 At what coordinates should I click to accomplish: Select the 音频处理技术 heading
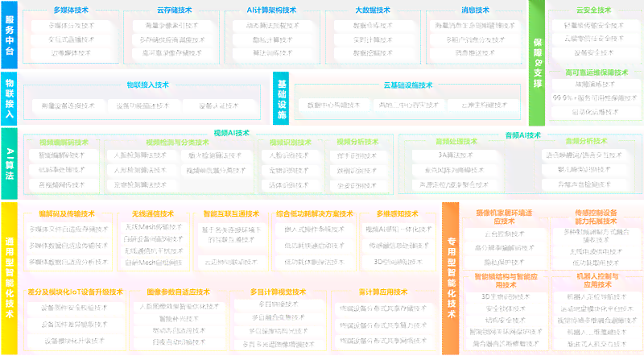456,142
